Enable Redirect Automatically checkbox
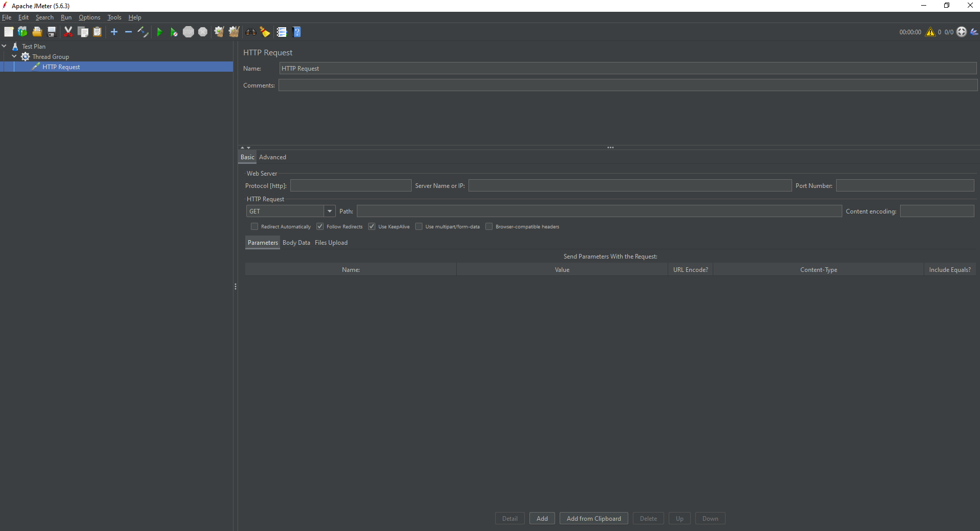Screen dimensions: 980x531 [254, 227]
